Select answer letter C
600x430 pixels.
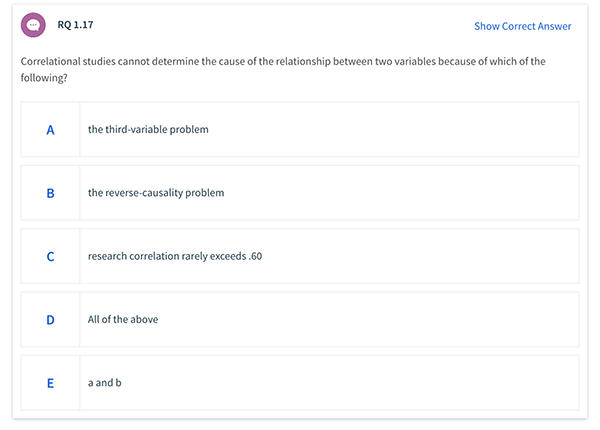[x=50, y=256]
